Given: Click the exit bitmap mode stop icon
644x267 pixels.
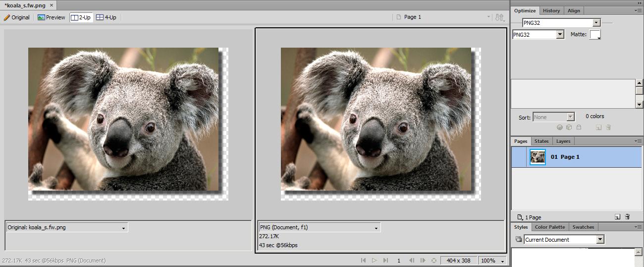Looking at the screenshot, I should point(434,261).
